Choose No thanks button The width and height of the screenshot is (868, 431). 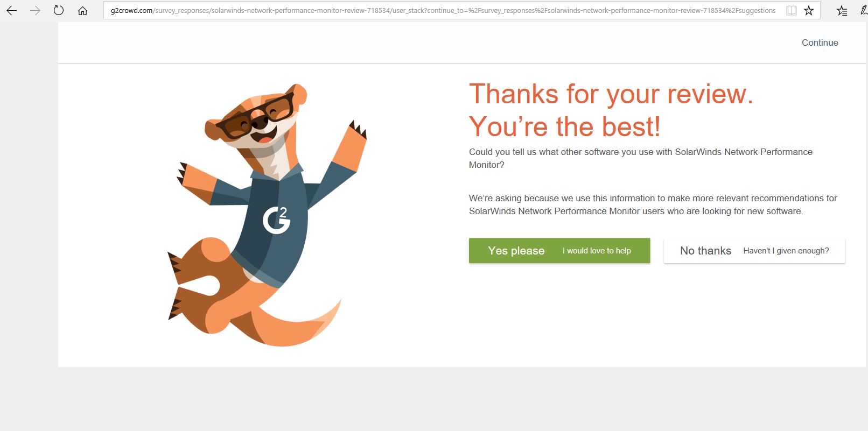click(754, 251)
